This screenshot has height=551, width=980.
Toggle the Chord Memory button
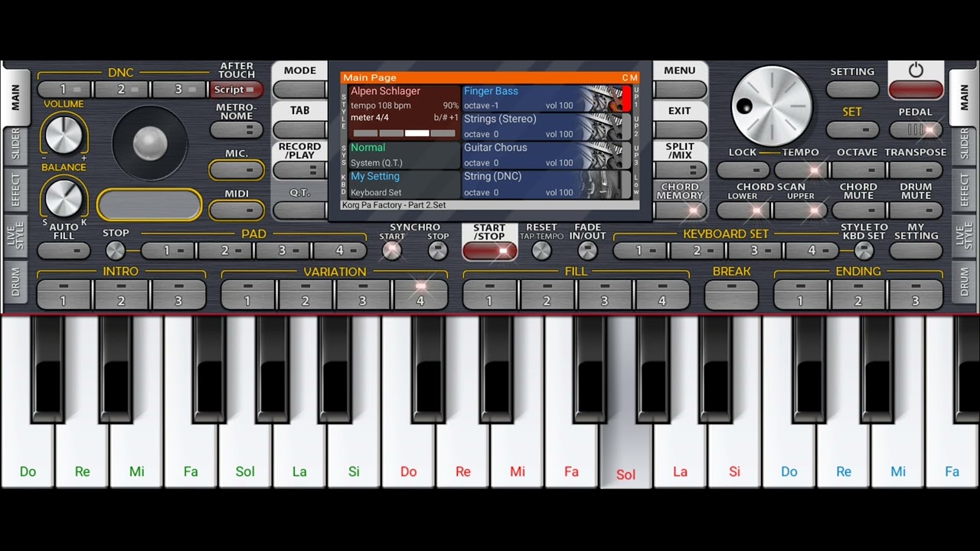(680, 210)
